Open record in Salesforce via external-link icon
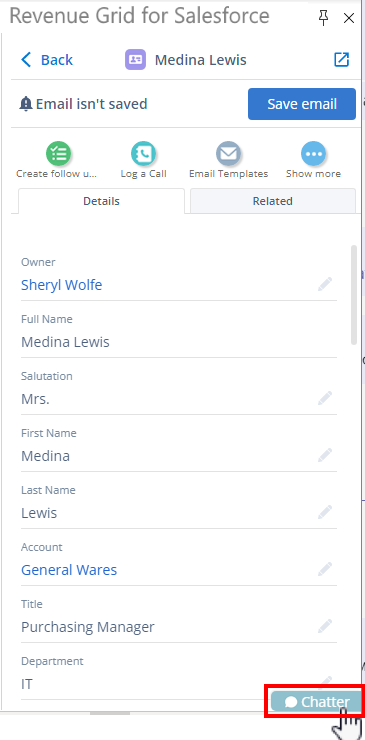Image resolution: width=365 pixels, height=740 pixels. 341,60
